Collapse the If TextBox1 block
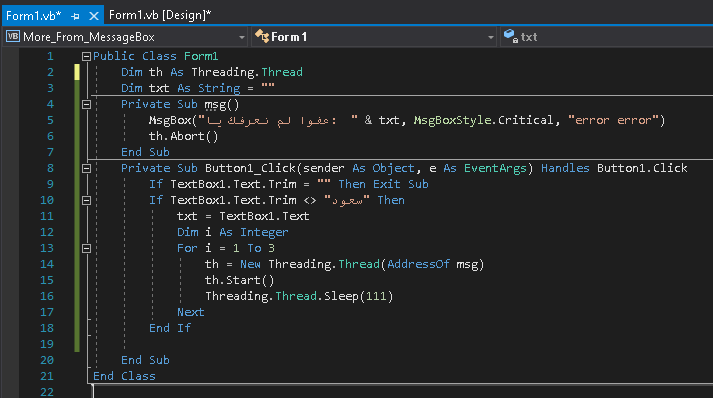 tap(86, 201)
